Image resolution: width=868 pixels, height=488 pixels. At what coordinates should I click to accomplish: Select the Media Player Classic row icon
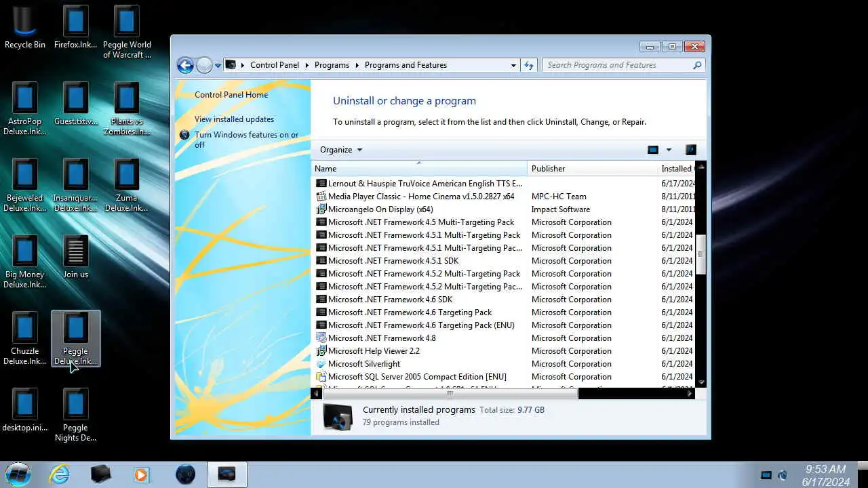coord(321,197)
